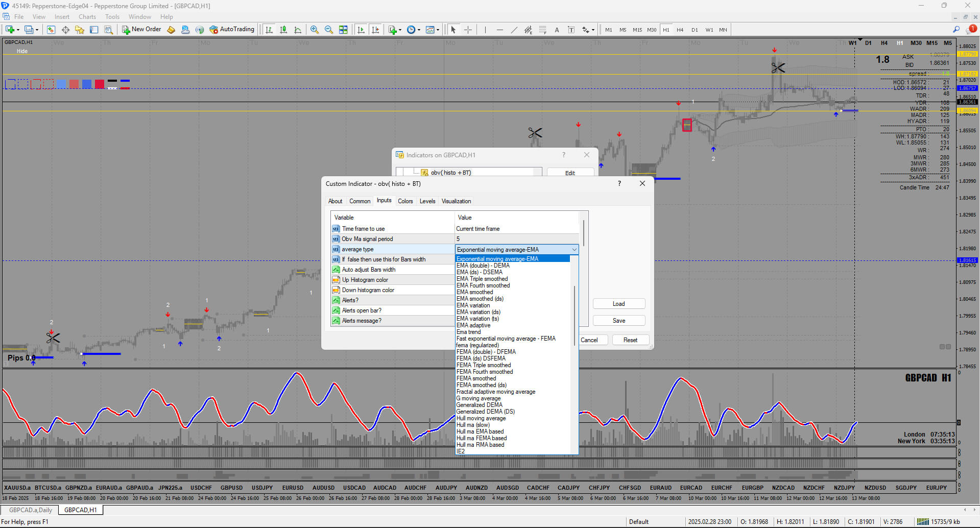Toggle the chart shift button
Image resolution: width=980 pixels, height=528 pixels.
[376, 30]
